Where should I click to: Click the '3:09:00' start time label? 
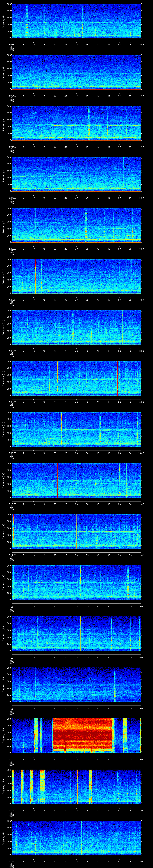coord(12,453)
